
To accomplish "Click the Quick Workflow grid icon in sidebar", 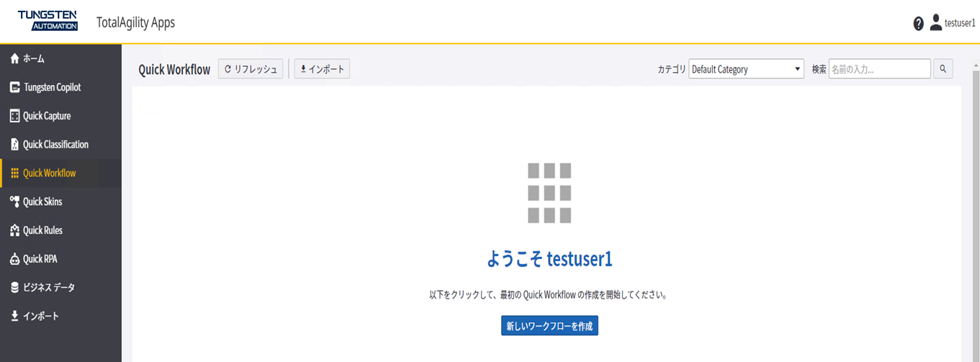I will click(14, 173).
